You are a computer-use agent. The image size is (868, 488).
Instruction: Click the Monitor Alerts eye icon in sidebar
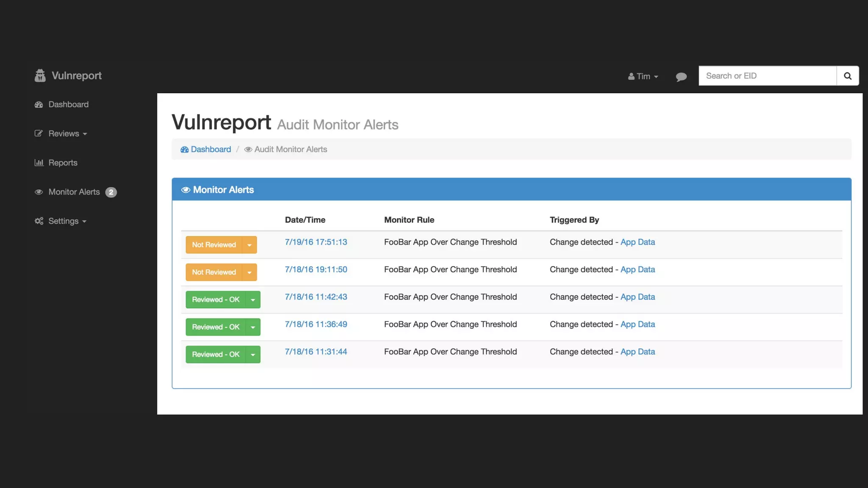click(x=39, y=192)
